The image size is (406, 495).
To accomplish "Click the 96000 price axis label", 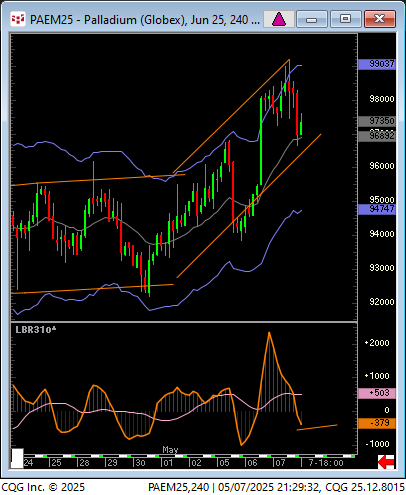I will [x=382, y=166].
